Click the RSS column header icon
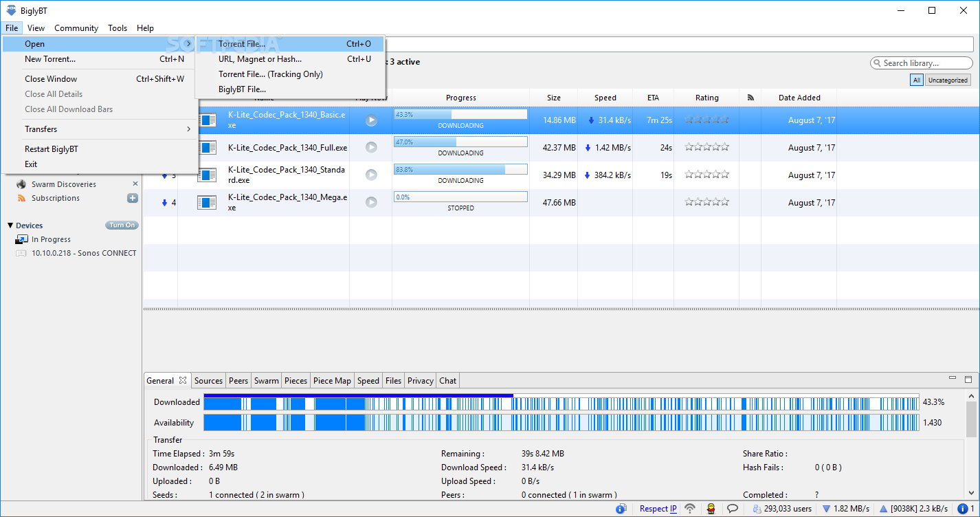This screenshot has height=517, width=980. coord(750,98)
